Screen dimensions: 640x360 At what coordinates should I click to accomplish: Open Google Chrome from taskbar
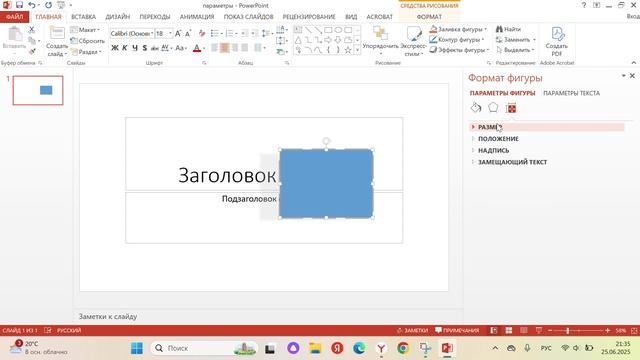(x=403, y=348)
